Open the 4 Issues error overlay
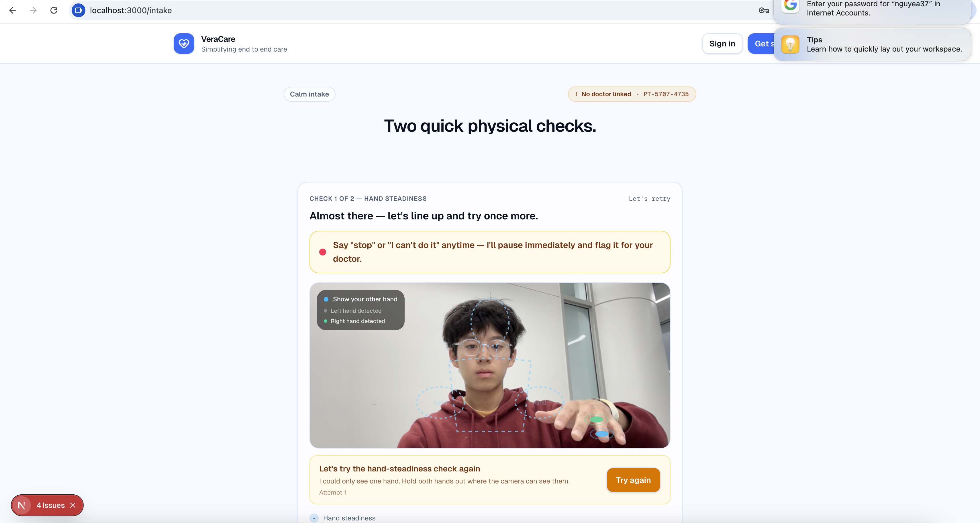980x523 pixels. click(x=51, y=505)
